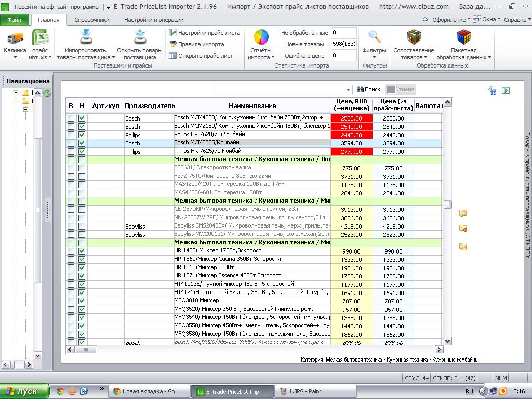Screen dimensions: 532x399
Task: Click Перейти на оф. сайт программы link
Action: click(57, 7)
